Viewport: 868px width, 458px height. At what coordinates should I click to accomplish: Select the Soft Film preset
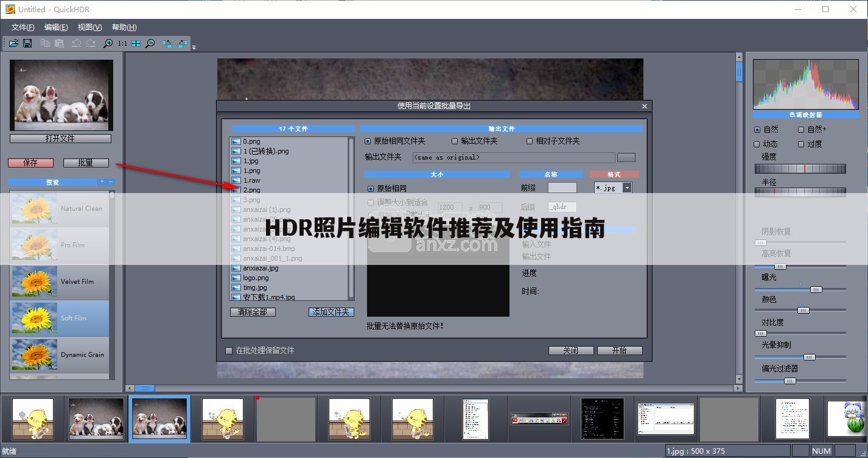(x=59, y=318)
